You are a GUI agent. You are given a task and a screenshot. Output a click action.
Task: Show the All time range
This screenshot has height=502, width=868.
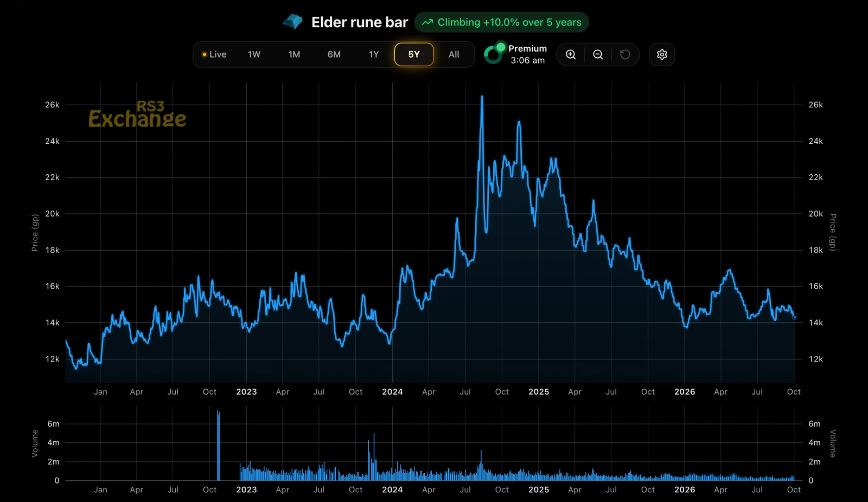coord(454,54)
